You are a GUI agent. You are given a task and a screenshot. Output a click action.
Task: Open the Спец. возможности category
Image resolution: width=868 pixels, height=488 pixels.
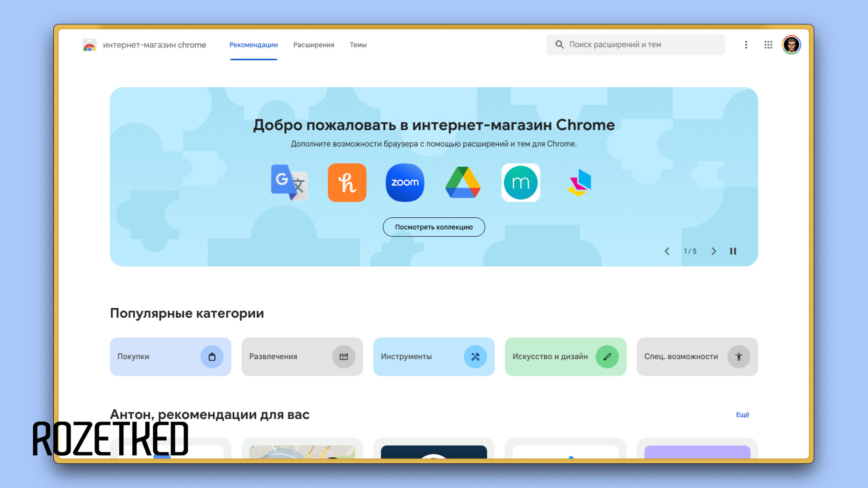click(x=697, y=357)
